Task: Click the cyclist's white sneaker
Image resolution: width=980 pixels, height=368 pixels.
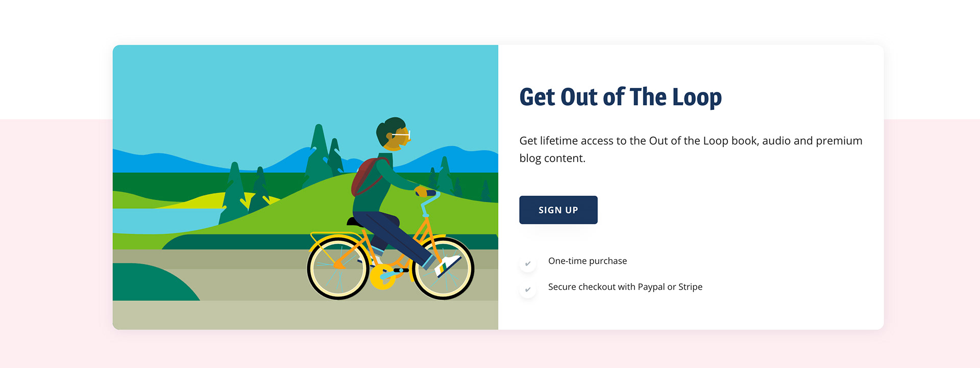Action: point(448,266)
